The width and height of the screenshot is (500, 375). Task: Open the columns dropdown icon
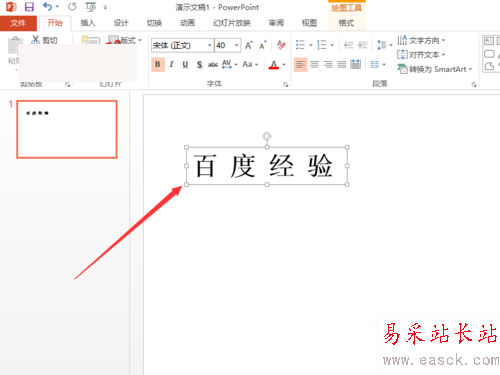(x=378, y=64)
